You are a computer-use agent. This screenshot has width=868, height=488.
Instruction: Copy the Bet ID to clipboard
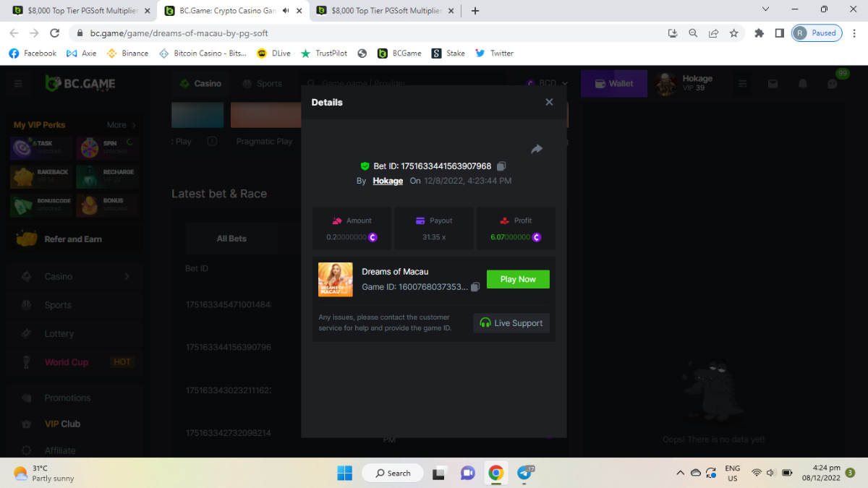coord(501,166)
